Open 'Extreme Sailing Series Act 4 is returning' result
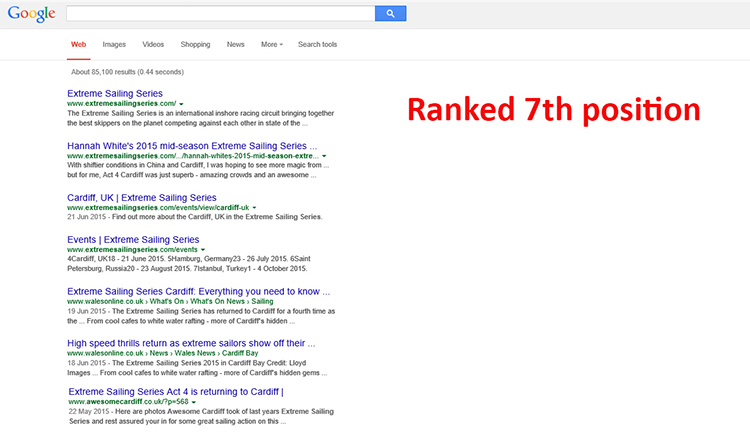The width and height of the screenshot is (750, 436). click(176, 392)
